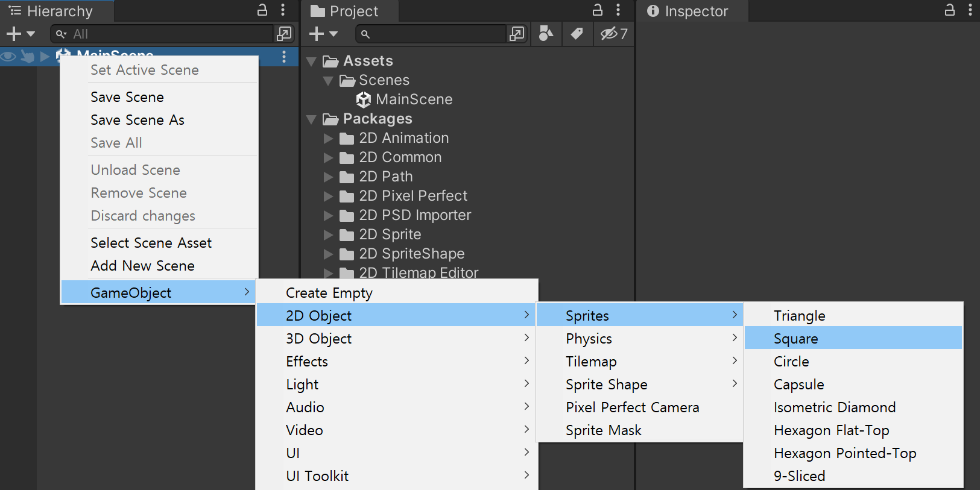
Task: Choose Select Scene Asset
Action: click(x=159, y=243)
